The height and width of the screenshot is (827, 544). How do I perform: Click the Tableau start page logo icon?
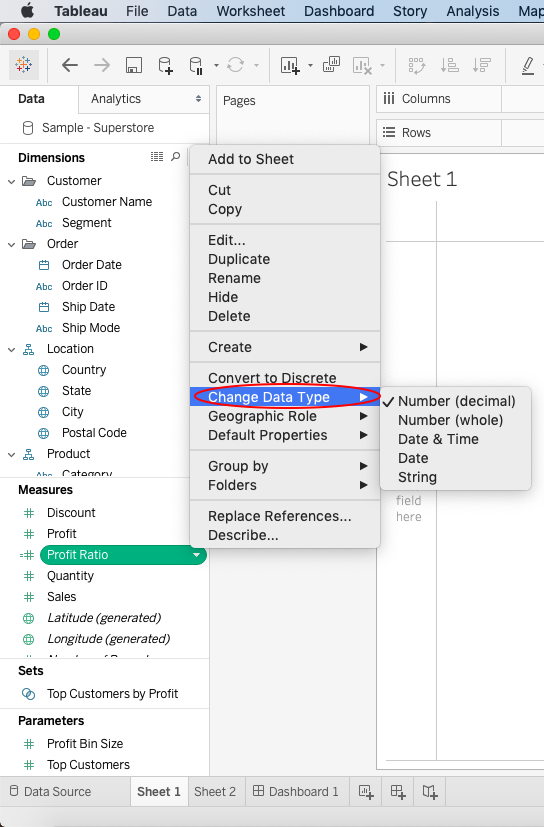24,65
